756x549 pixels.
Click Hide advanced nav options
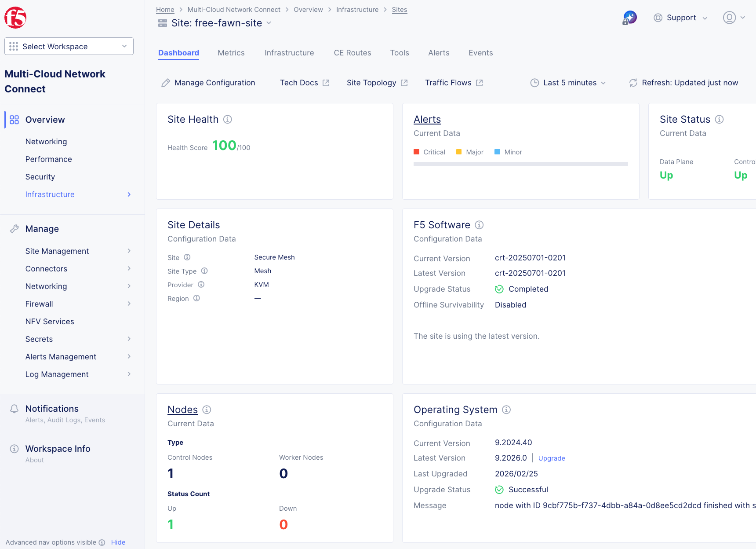pyautogui.click(x=118, y=542)
